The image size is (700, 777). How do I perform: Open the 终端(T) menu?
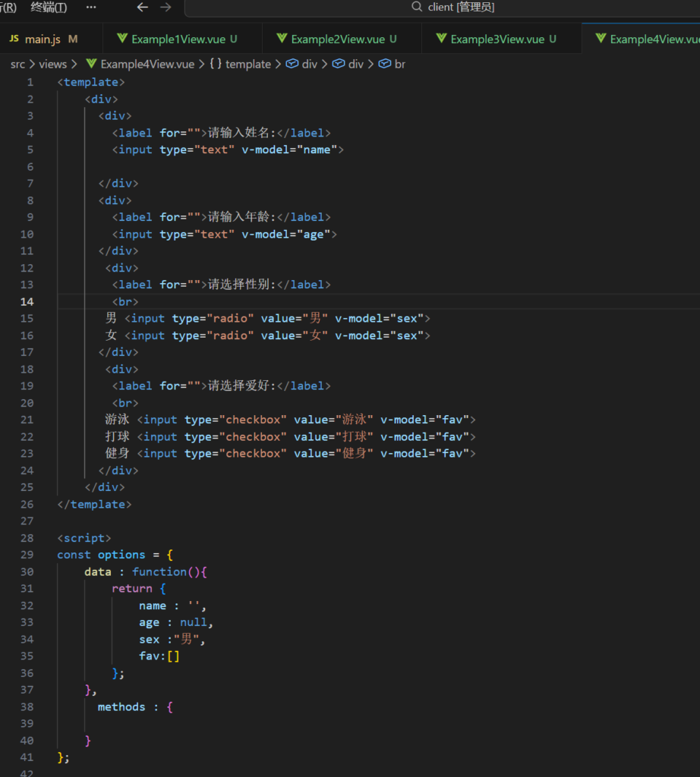(x=49, y=8)
